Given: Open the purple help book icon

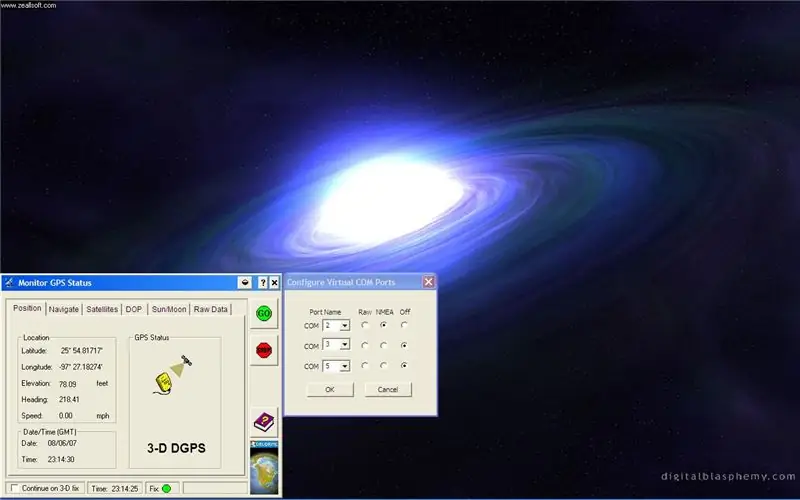Looking at the screenshot, I should 264,422.
